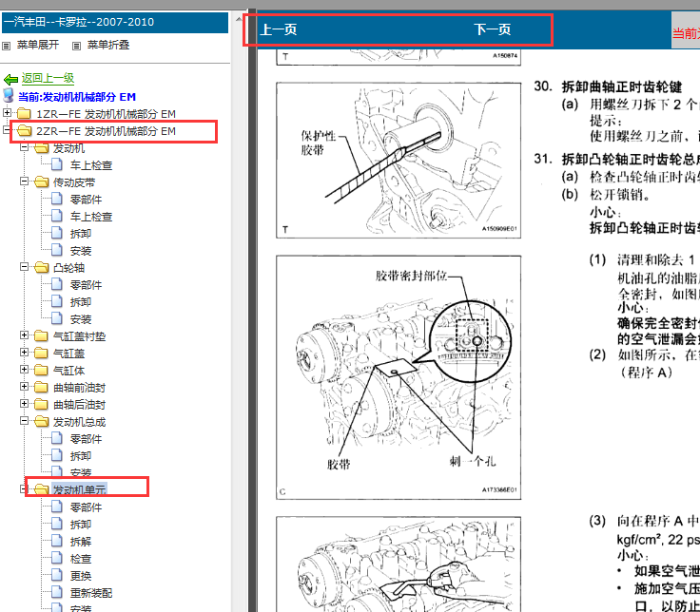
Task: Click the 菜单折叠 collapse-menu icon
Action: [x=76, y=46]
